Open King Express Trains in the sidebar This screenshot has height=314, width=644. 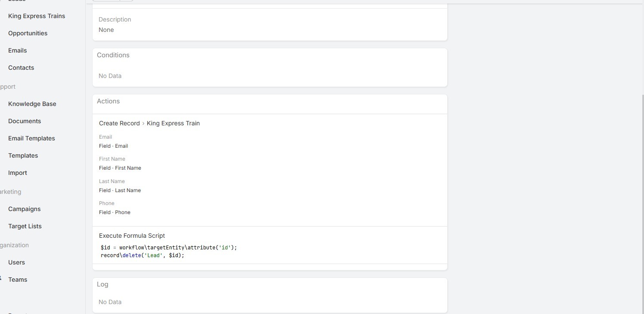pyautogui.click(x=37, y=16)
